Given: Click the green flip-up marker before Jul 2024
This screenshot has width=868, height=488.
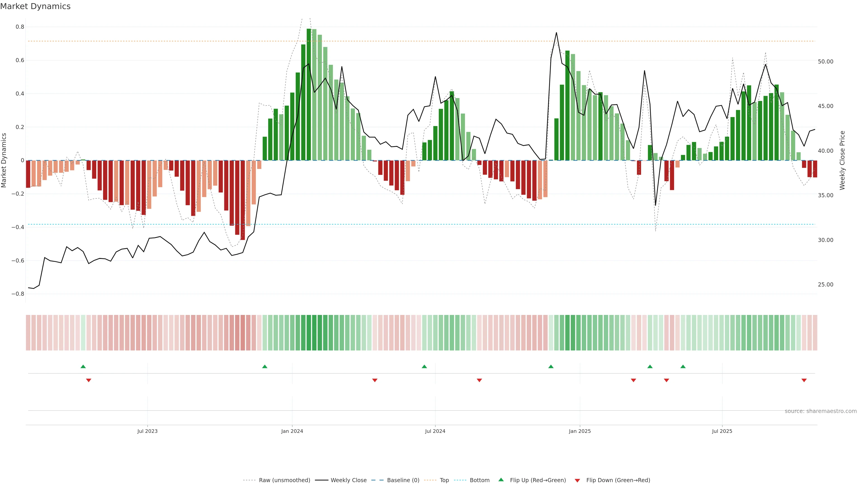Looking at the screenshot, I should [424, 366].
